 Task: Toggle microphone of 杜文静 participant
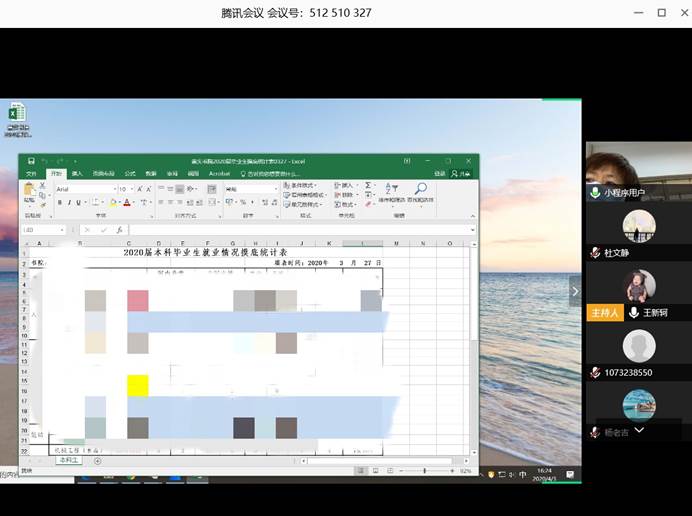(595, 253)
